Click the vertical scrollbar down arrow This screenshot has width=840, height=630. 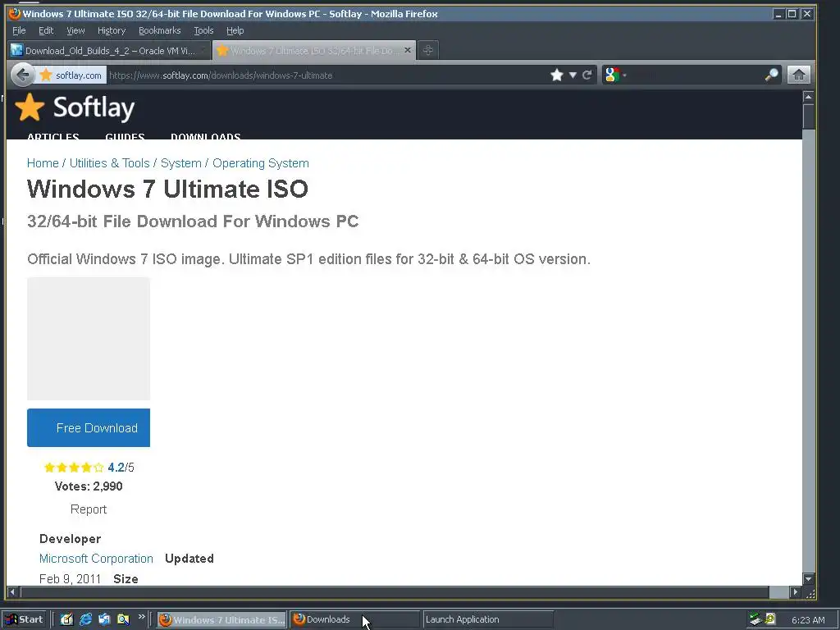pos(808,579)
